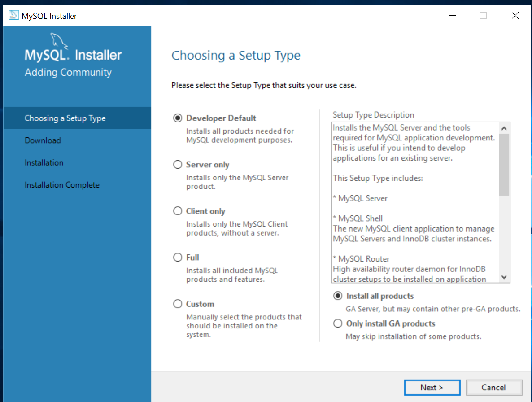Pick the Full setup type
Viewport: 532px width, 402px height.
(178, 258)
